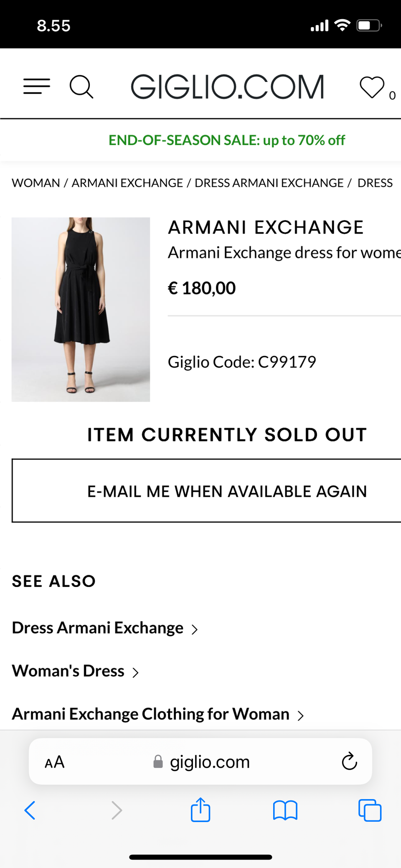View the black dress product photo

pyautogui.click(x=81, y=309)
